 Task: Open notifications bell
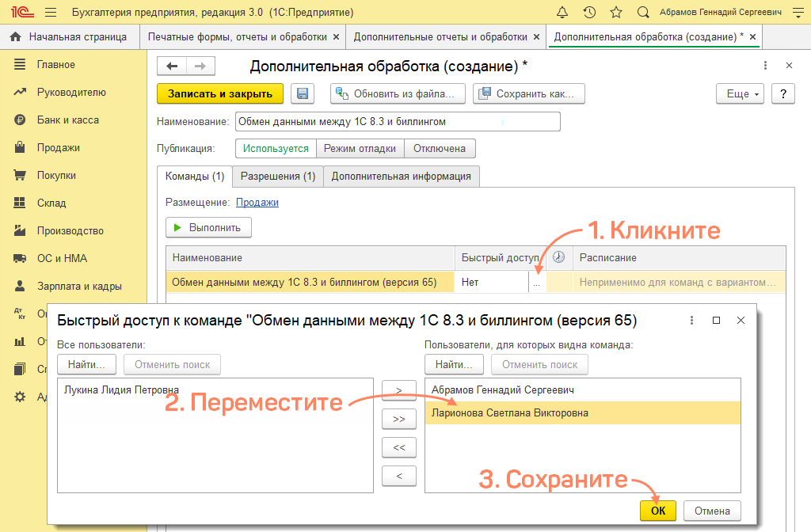pos(562,13)
